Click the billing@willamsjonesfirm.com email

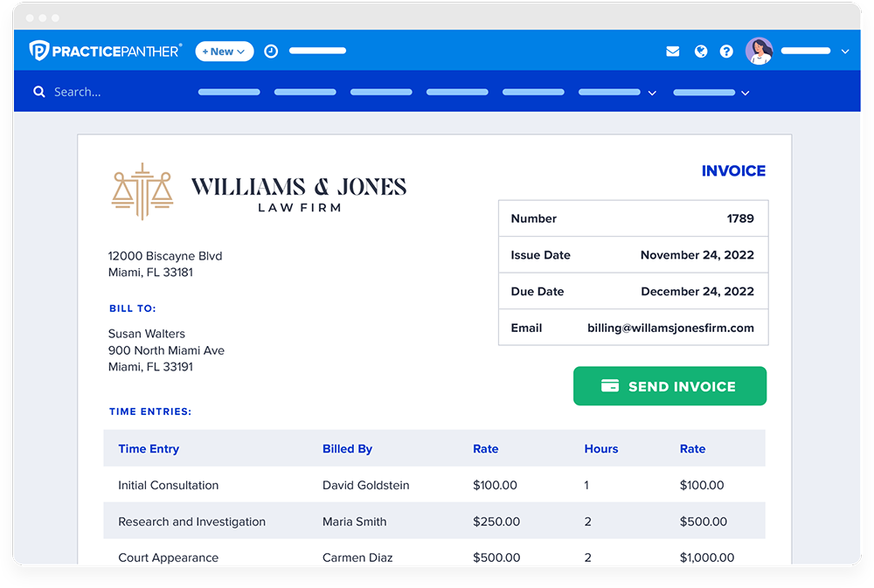(x=670, y=328)
